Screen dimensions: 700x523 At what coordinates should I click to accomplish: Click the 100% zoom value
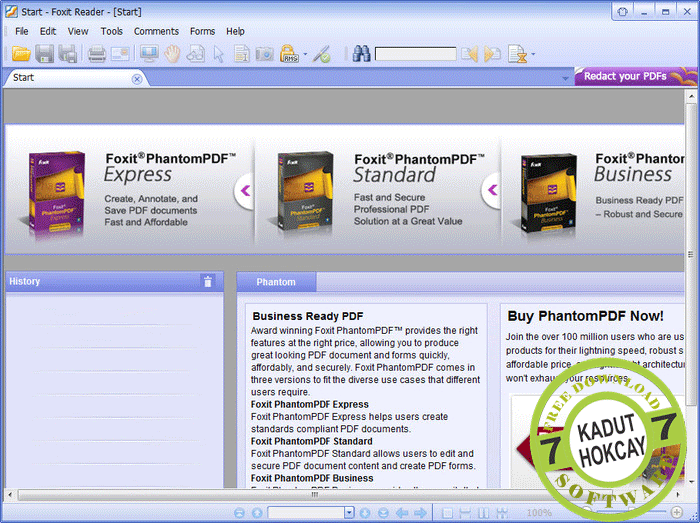click(539, 513)
